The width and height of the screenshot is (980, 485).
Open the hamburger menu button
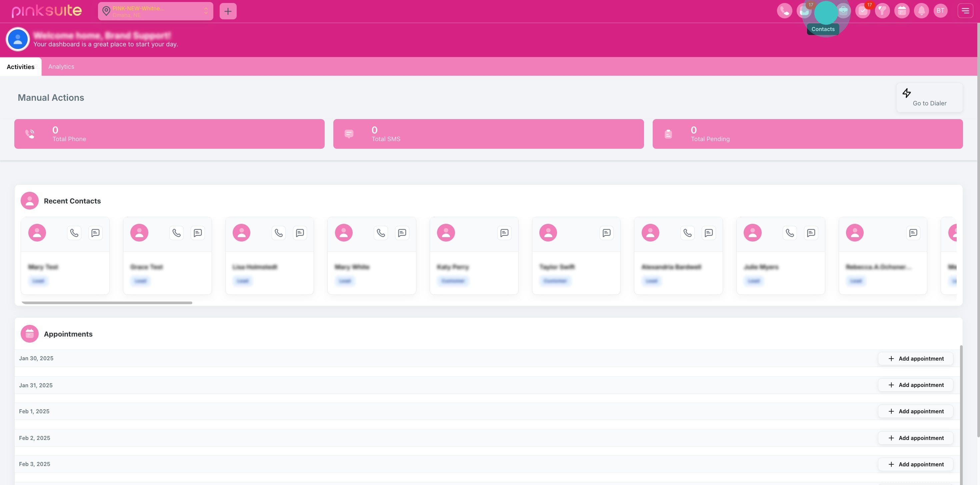965,11
